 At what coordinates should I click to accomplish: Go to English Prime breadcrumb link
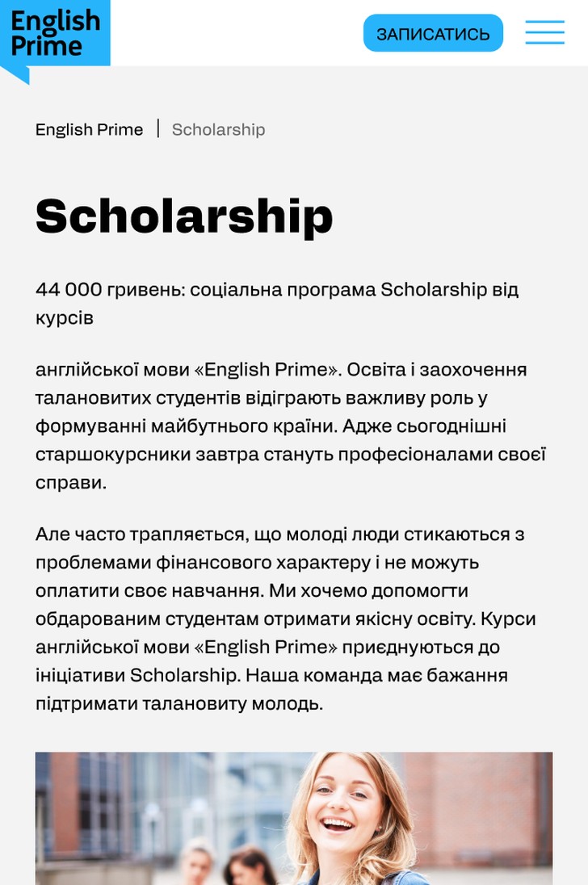[89, 129]
